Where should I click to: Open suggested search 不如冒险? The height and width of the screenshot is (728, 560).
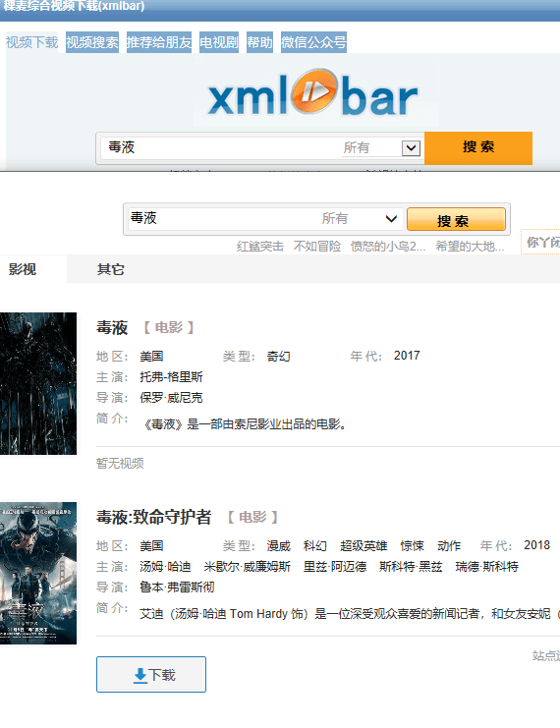click(x=316, y=246)
